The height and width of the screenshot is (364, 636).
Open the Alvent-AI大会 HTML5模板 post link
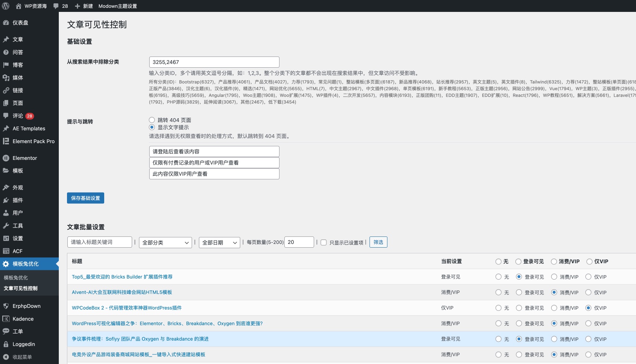pos(122,292)
